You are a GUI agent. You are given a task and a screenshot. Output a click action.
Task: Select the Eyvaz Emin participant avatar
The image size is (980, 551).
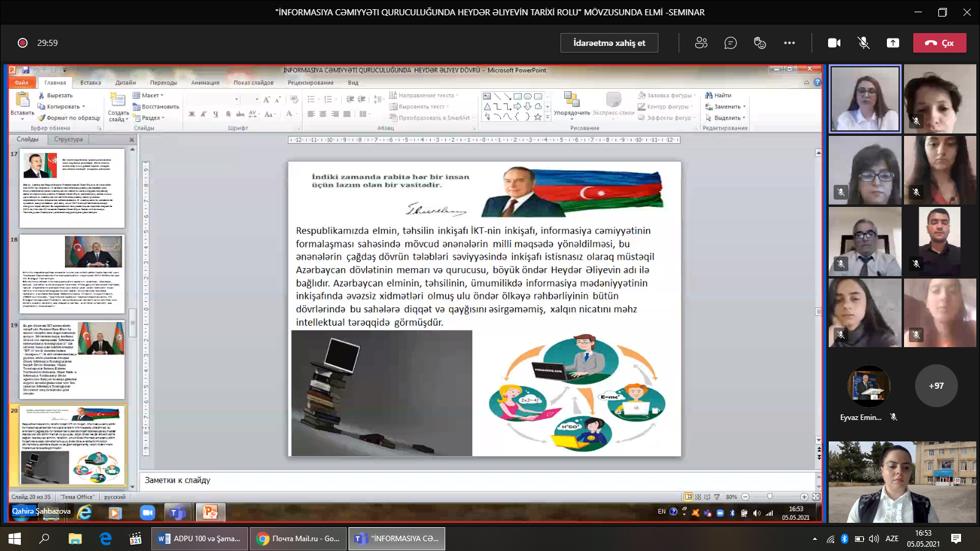coord(868,386)
